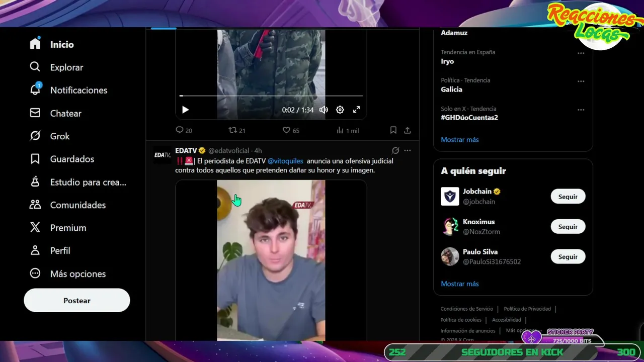The image size is (644, 362).
Task: Click the Postear button
Action: coord(77,300)
